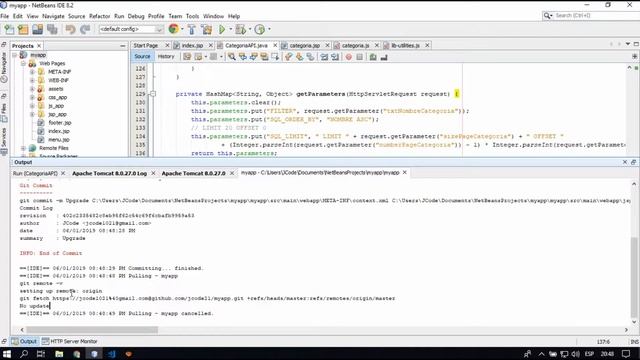This screenshot has height=360, width=640.
Task: Select the Remote Files node
Action: [53, 148]
